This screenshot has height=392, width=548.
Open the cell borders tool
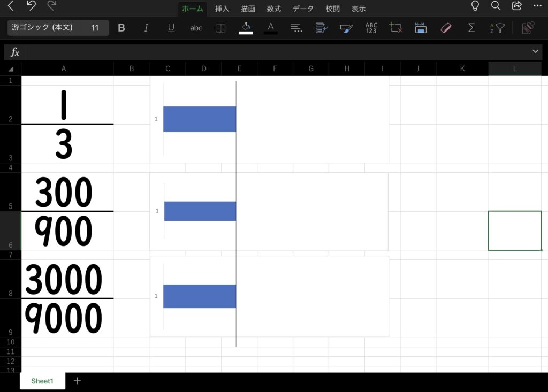(x=221, y=28)
